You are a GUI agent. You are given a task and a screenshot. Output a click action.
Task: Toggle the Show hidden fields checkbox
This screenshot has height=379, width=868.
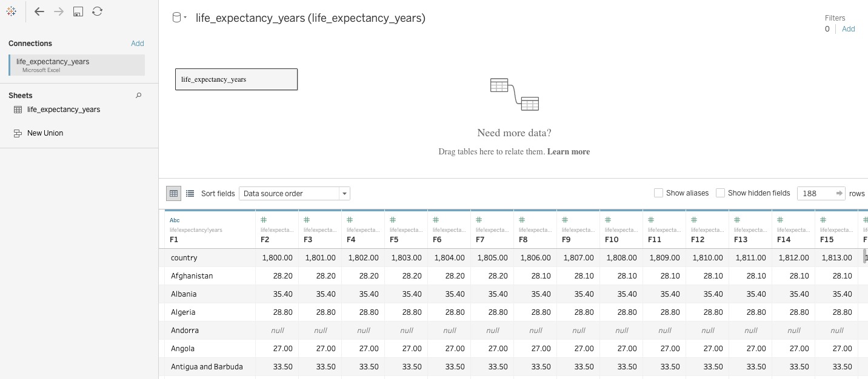(720, 193)
